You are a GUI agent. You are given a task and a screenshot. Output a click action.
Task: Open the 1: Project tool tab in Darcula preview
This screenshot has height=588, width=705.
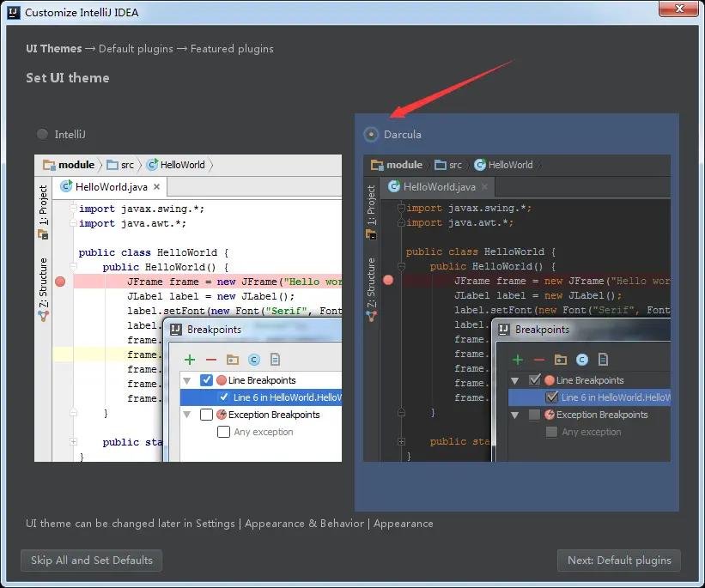click(371, 204)
